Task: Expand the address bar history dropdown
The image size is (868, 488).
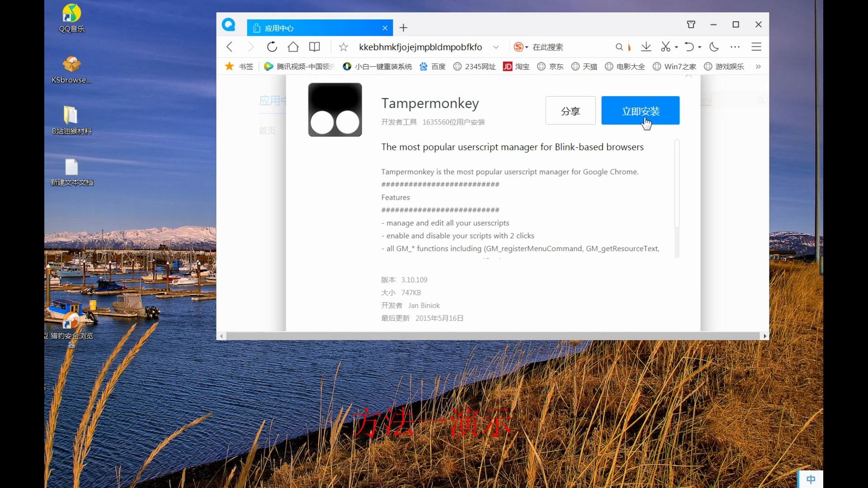Action: tap(496, 47)
